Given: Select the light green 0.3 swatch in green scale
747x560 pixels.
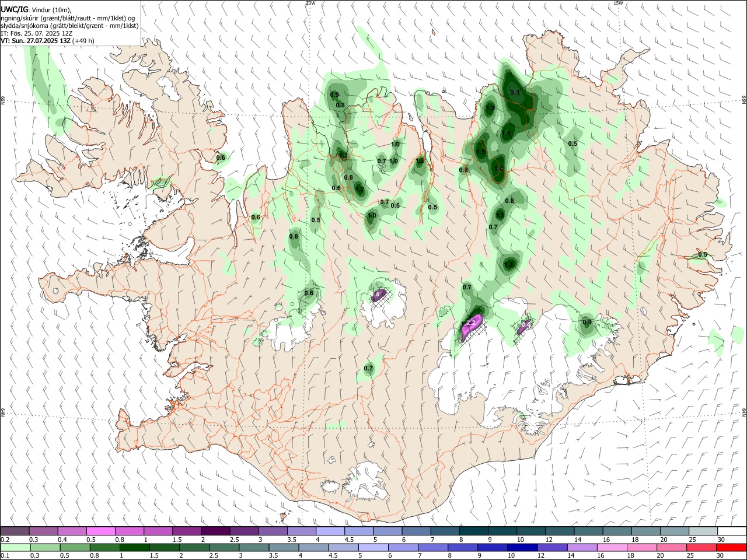Looking at the screenshot, I should (x=45, y=547).
